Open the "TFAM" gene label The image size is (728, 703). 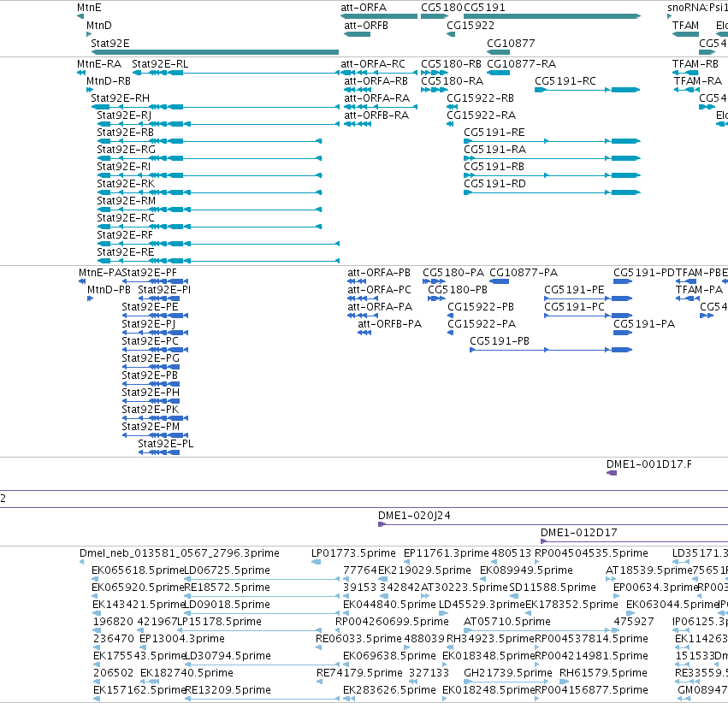click(x=685, y=26)
